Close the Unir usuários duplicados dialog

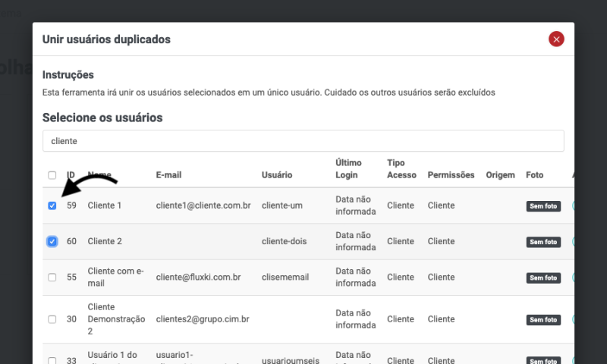point(556,39)
